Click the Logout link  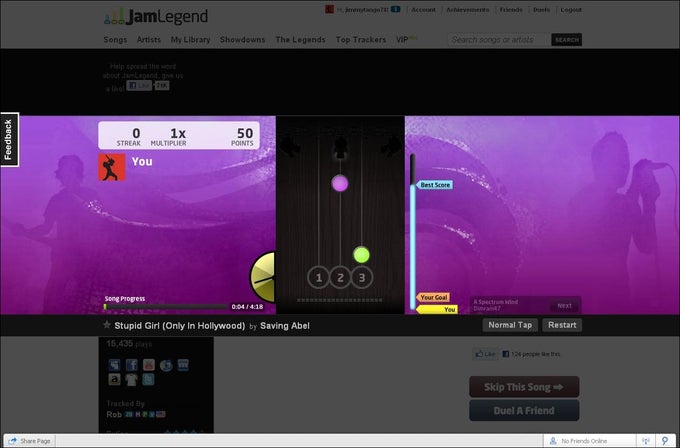(571, 10)
